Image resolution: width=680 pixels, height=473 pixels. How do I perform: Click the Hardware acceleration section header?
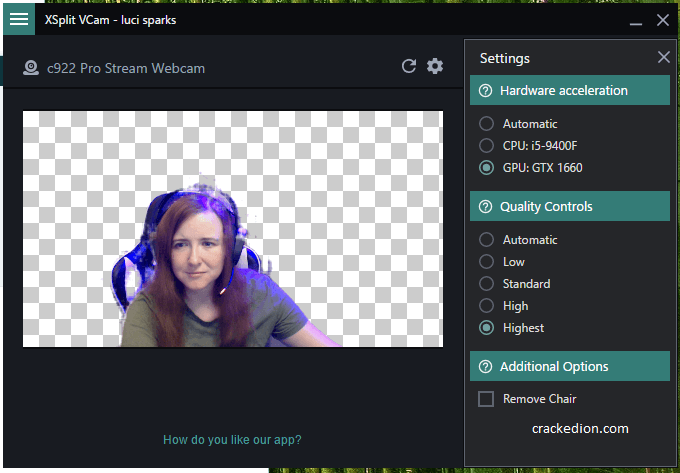[570, 90]
